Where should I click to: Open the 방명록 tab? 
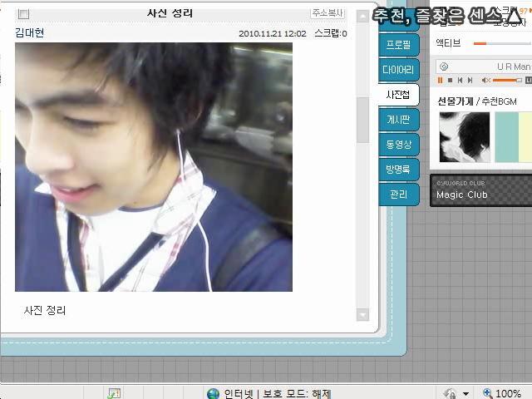pyautogui.click(x=398, y=170)
